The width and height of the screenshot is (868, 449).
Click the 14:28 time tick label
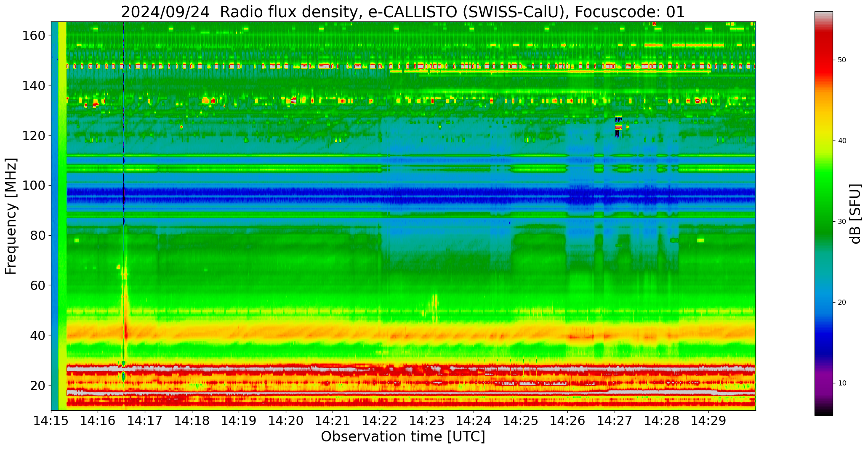tap(661, 420)
